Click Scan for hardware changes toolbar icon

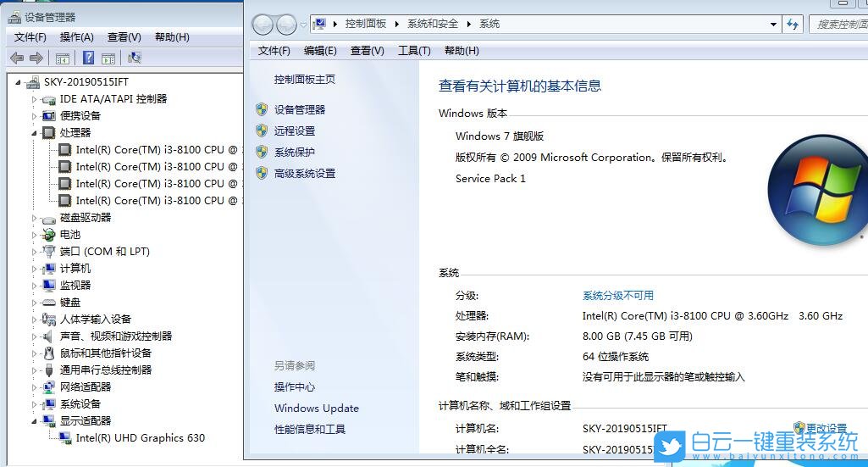click(x=135, y=58)
